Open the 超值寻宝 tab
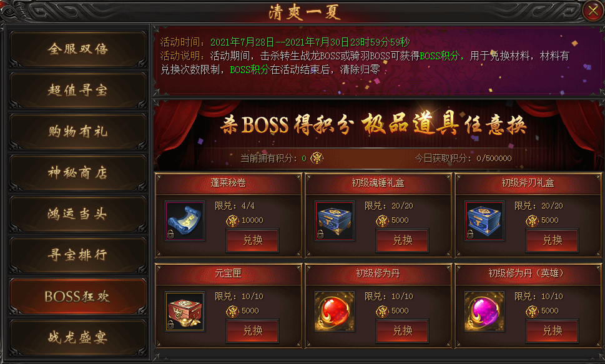Viewport: 605px width, 364px height. tap(78, 91)
